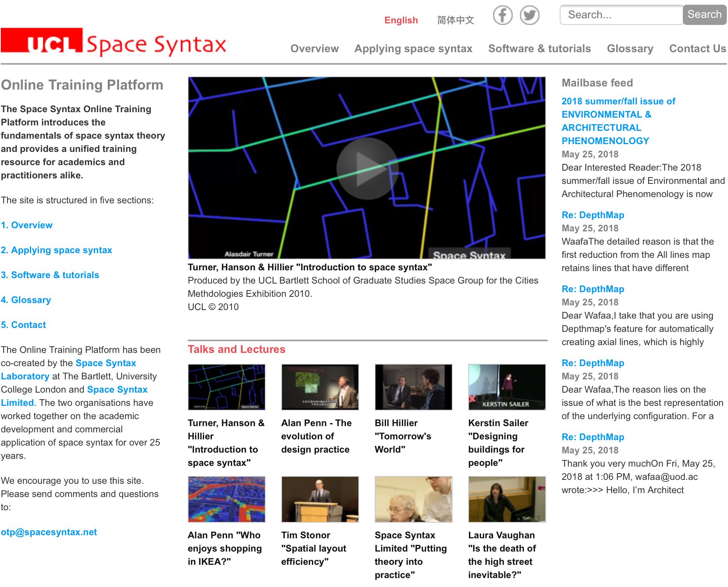
Task: Click the main video title caption below the player
Action: click(x=310, y=267)
